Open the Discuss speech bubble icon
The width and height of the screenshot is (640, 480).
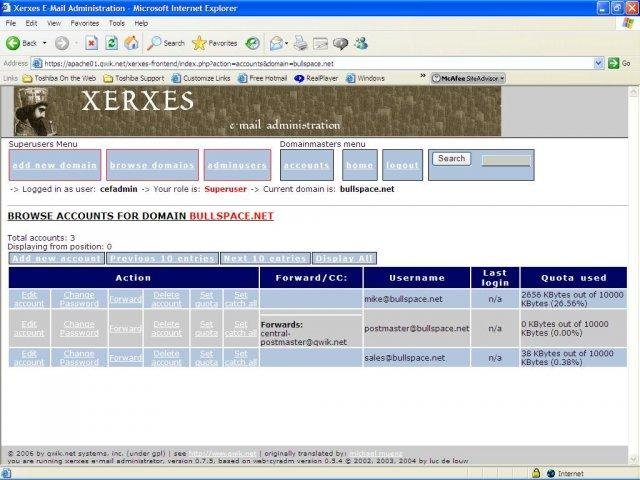340,43
